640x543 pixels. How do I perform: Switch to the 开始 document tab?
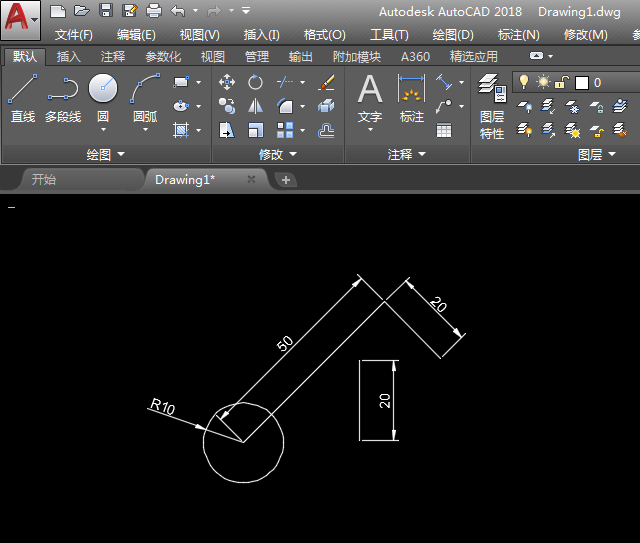pyautogui.click(x=44, y=180)
